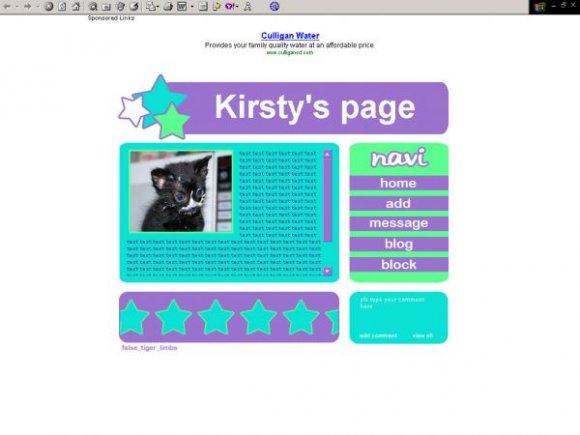Click the false_tiger_limbs credit text

149,348
